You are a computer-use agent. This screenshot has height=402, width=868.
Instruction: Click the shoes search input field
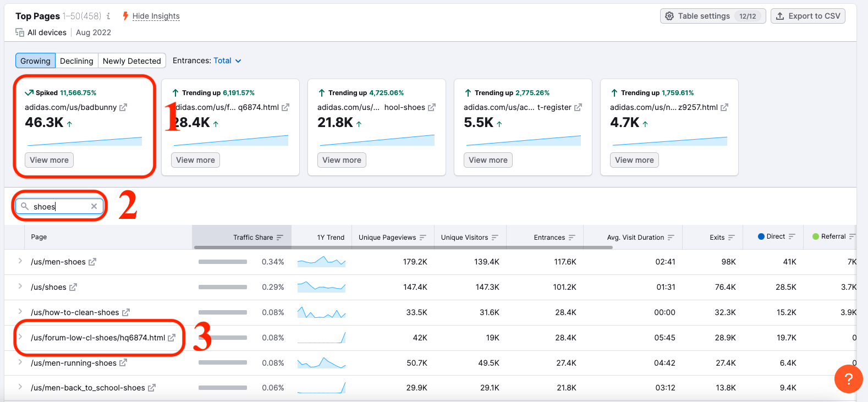point(59,206)
